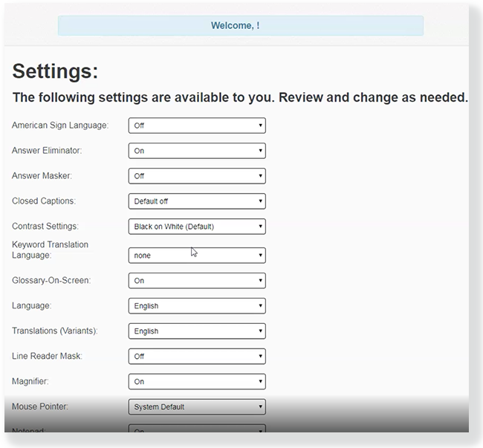This screenshot has width=483, height=448.
Task: Click the Settings heading
Action: [56, 72]
